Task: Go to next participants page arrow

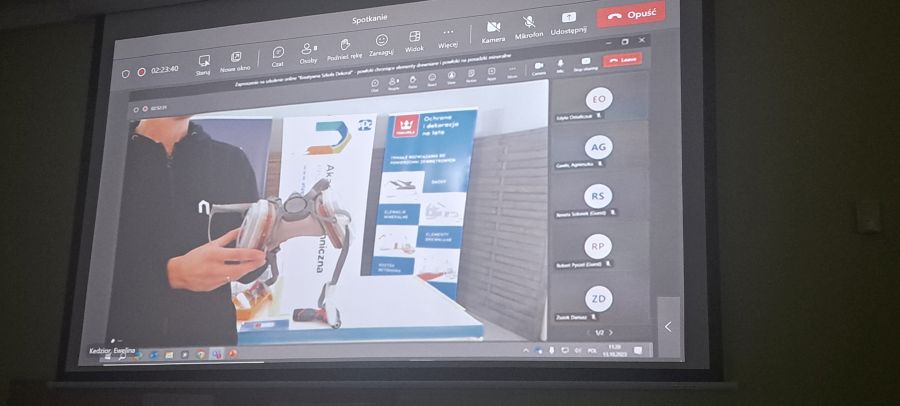Action: click(611, 332)
